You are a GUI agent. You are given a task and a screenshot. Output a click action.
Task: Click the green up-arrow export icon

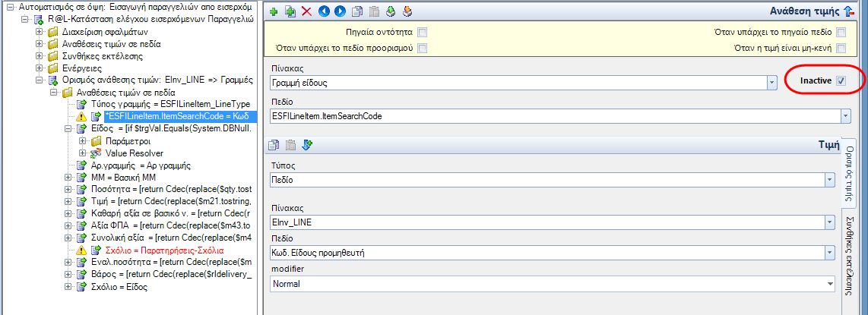390,11
